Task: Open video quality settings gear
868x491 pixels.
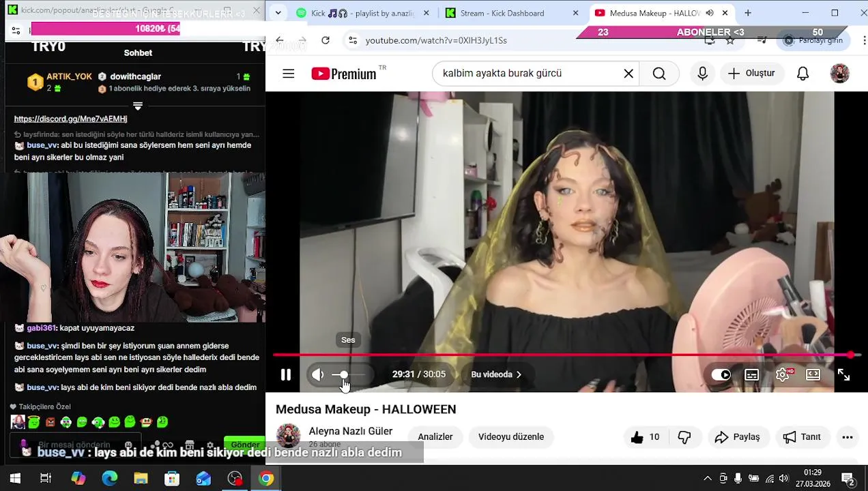Action: pyautogui.click(x=783, y=374)
